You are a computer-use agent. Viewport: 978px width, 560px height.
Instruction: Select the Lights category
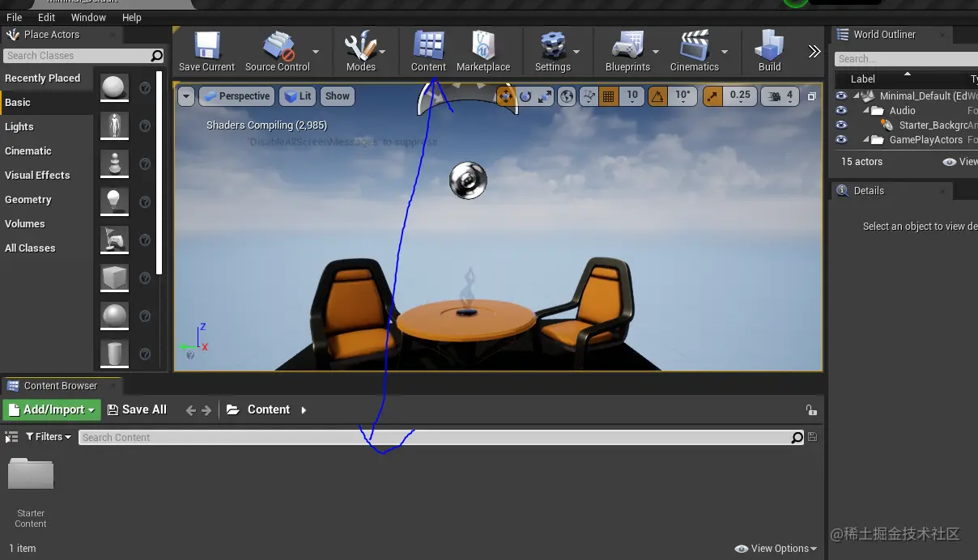pyautogui.click(x=47, y=127)
